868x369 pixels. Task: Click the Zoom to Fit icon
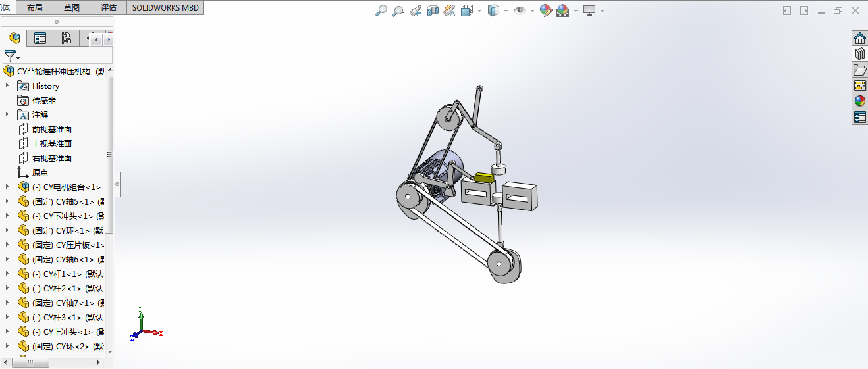point(381,11)
